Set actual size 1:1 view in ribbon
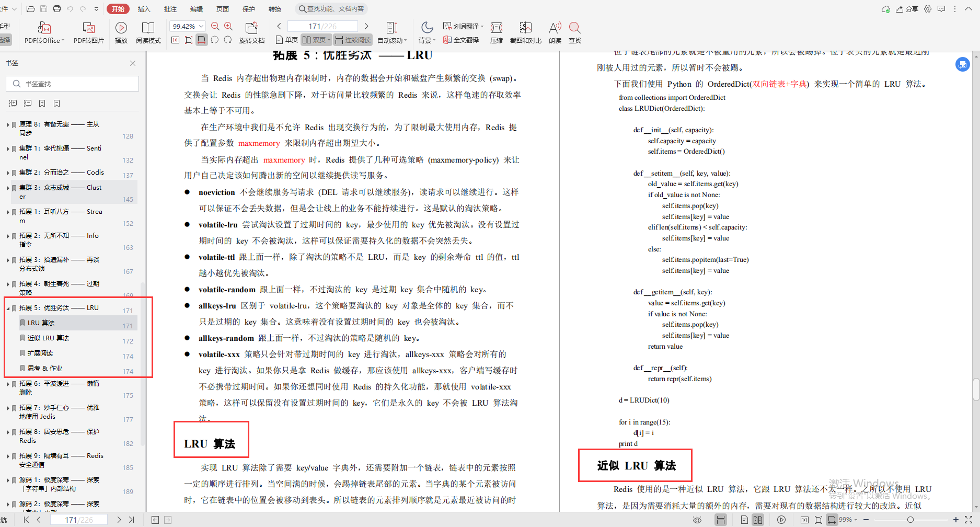The width and height of the screenshot is (980, 527). click(176, 40)
